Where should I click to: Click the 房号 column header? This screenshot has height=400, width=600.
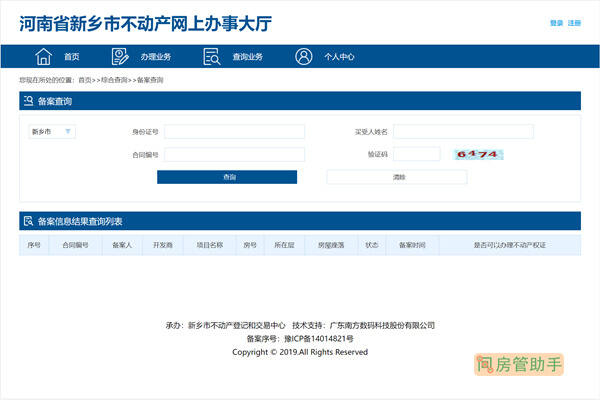click(x=250, y=245)
